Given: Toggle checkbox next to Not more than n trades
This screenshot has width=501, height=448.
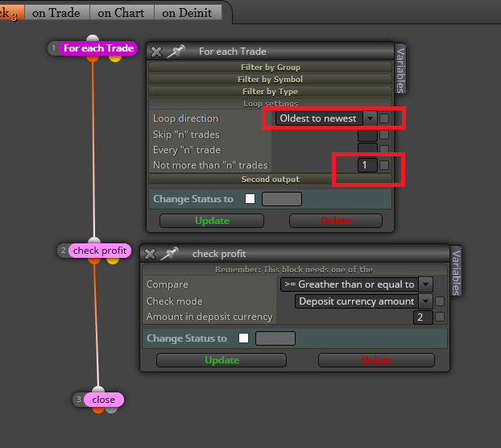Looking at the screenshot, I should [x=384, y=165].
